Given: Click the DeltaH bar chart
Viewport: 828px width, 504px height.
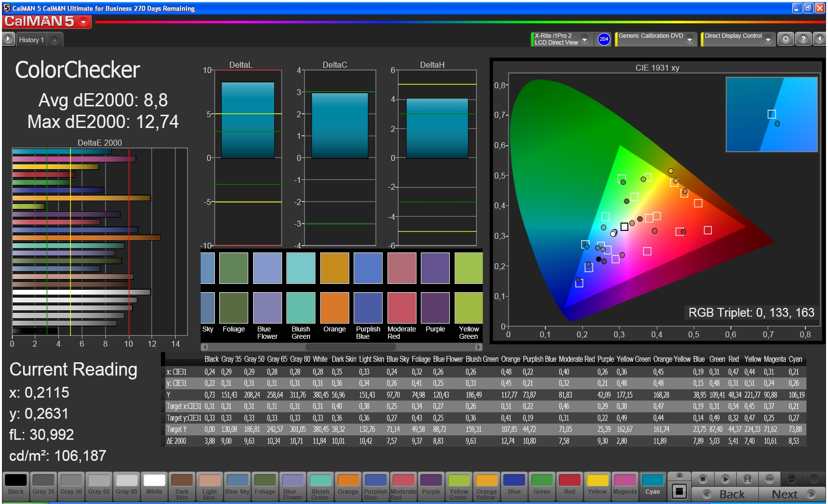Looking at the screenshot, I should [x=437, y=158].
